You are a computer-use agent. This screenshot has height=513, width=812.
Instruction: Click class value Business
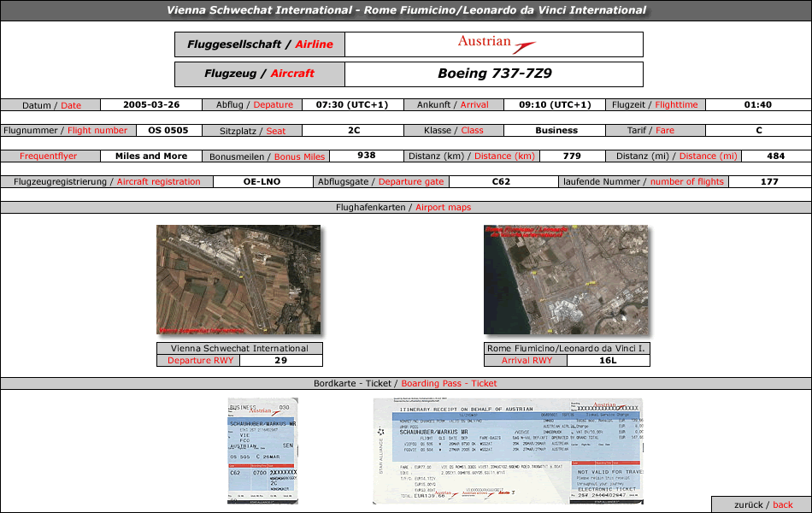pyautogui.click(x=556, y=130)
